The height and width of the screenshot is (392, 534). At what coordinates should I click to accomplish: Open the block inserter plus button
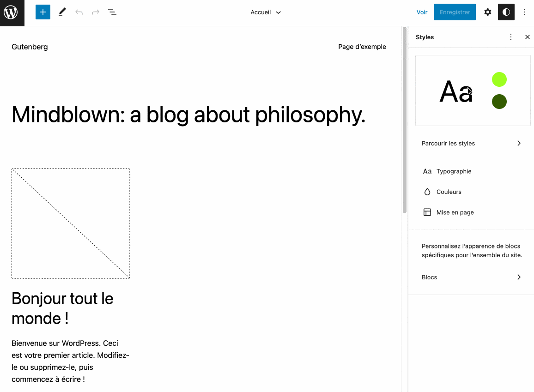(43, 12)
